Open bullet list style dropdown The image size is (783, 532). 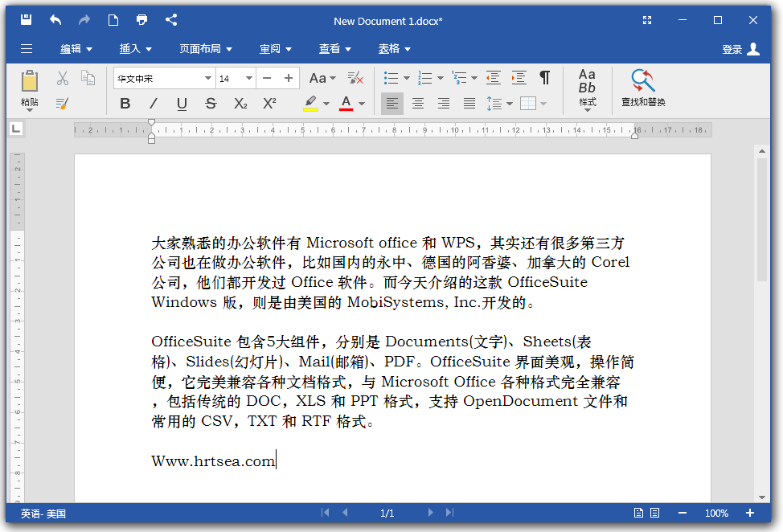407,78
